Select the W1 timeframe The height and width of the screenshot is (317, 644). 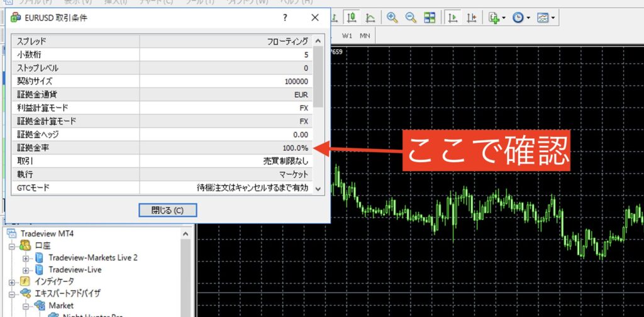point(347,36)
